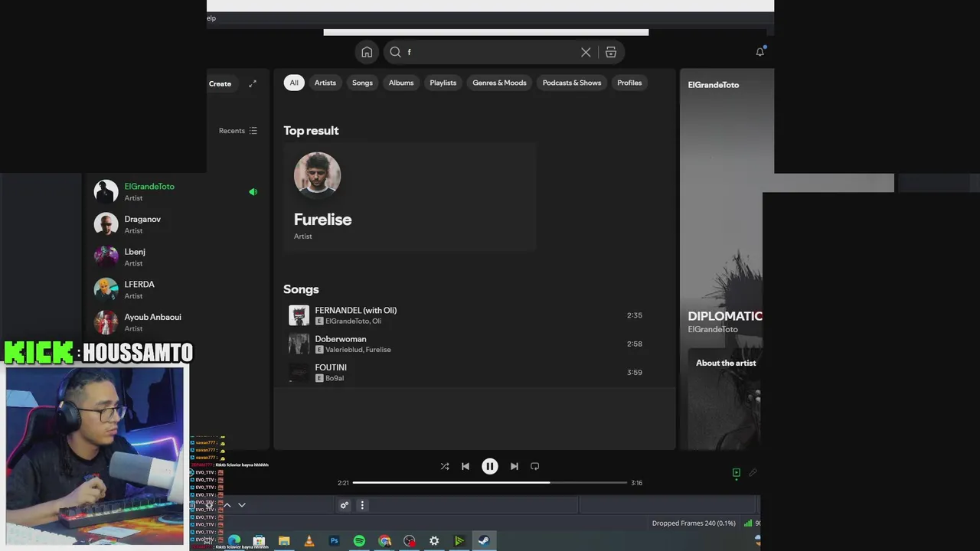Toggle the Now Playing view icon
This screenshot has width=980, height=551.
737,473
